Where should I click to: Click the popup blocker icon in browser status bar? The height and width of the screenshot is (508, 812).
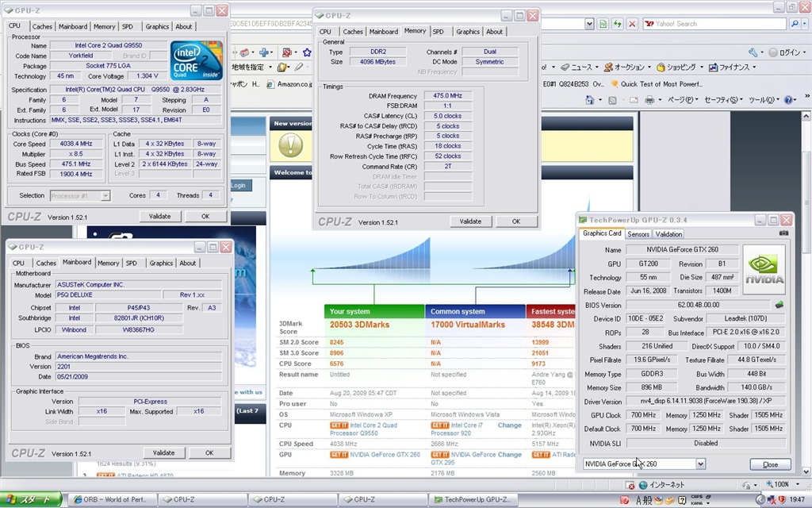630,485
